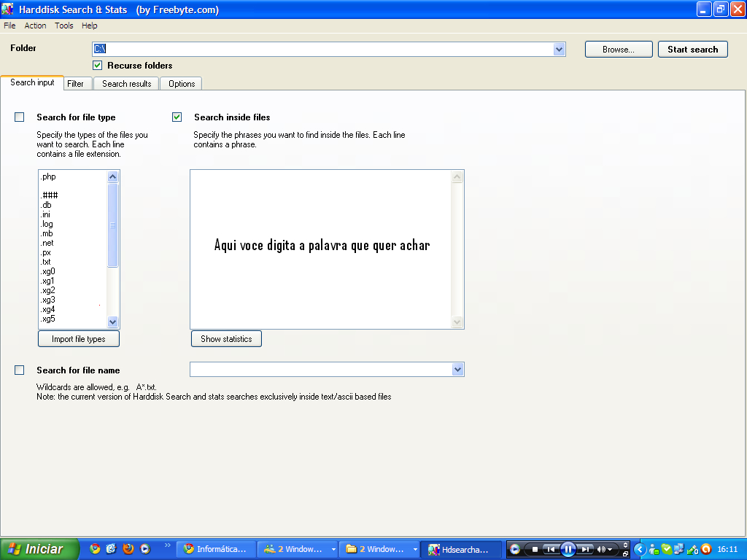Click the Show Desktop quick launch icon
This screenshot has width=747, height=560.
coord(112,548)
